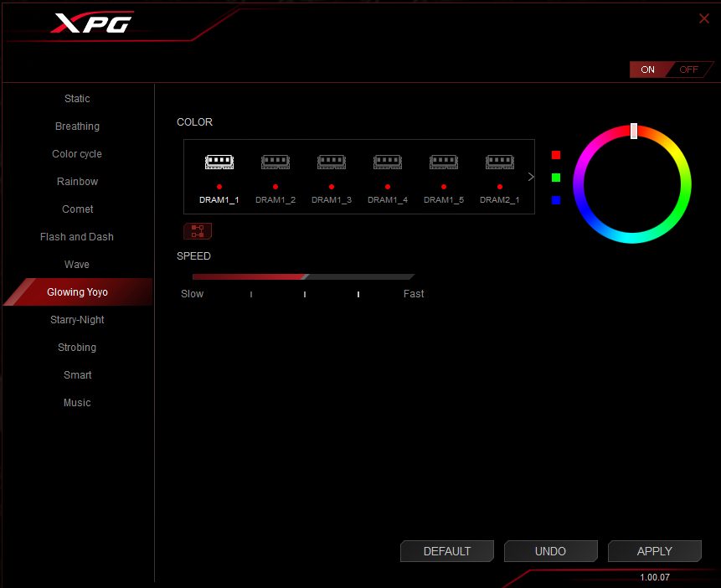Screen dimensions: 721x588
Task: Pick the blue color swatch
Action: click(556, 200)
